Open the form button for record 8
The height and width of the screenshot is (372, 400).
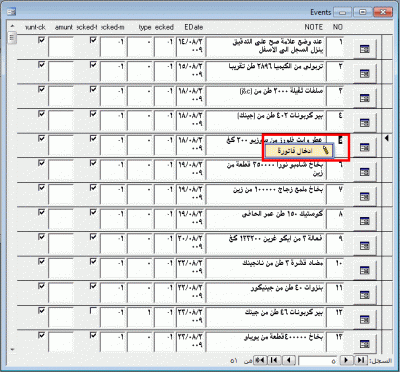point(365,221)
